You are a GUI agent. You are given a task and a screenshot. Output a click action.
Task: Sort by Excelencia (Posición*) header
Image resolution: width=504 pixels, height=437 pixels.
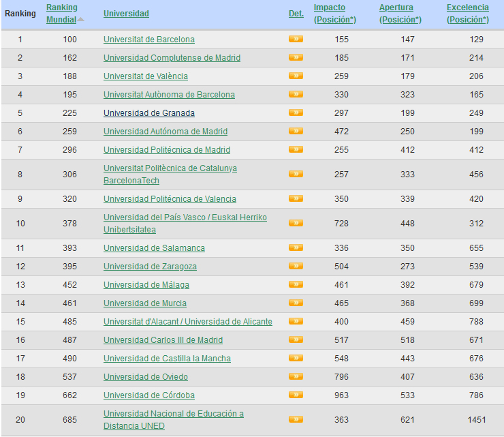click(468, 14)
